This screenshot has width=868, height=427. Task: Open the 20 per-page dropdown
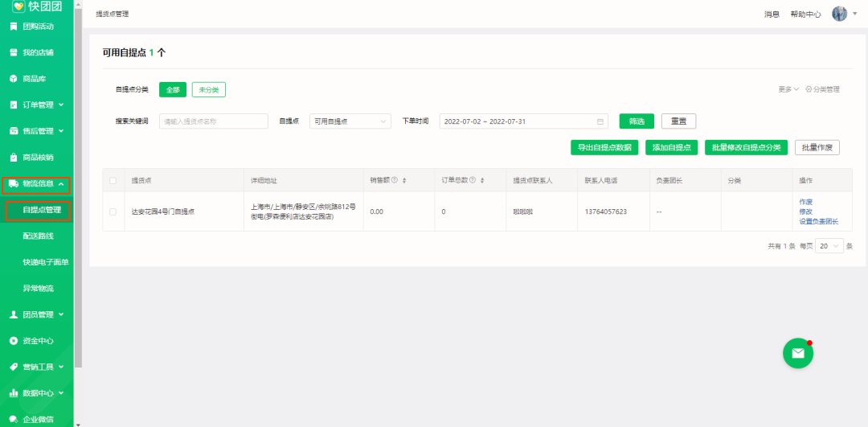pos(829,246)
